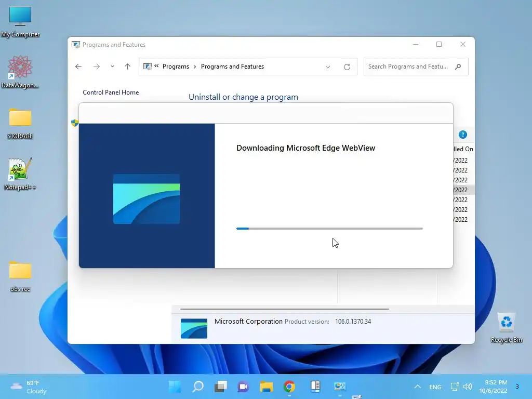Show hidden system tray icons

[x=418, y=387]
